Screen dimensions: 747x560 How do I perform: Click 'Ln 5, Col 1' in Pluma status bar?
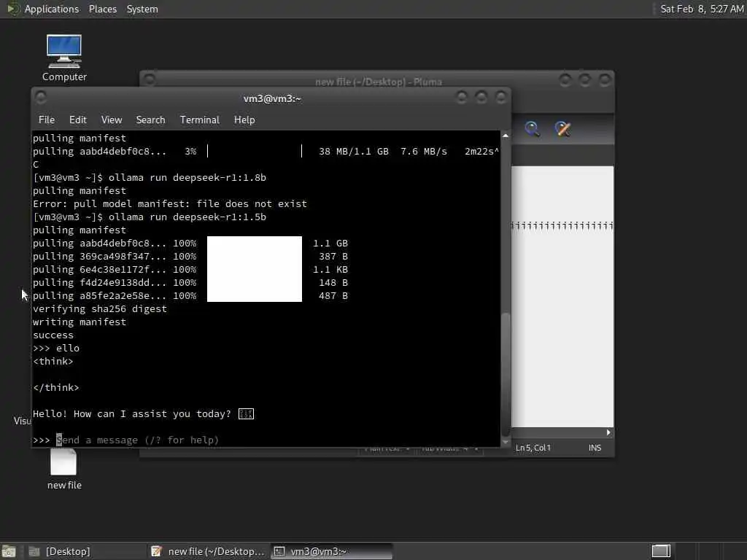click(x=533, y=448)
